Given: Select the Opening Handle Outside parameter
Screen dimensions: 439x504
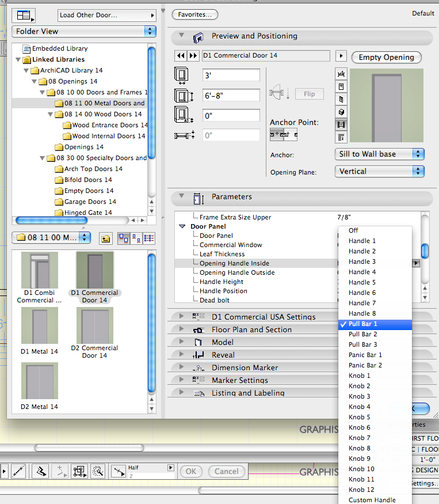Looking at the screenshot, I should [237, 272].
